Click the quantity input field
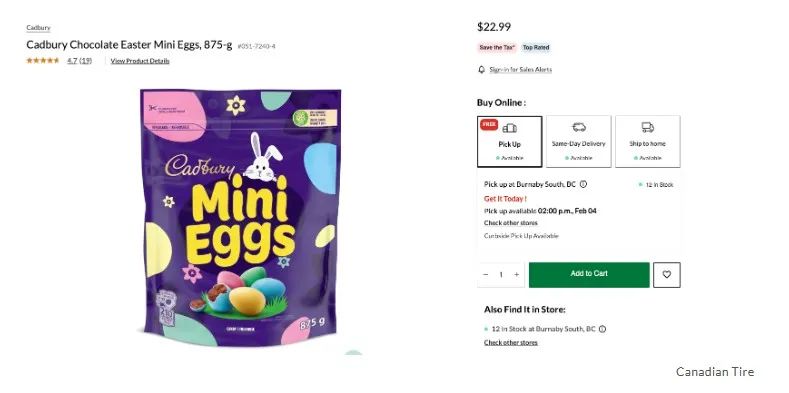Image resolution: width=789 pixels, height=393 pixels. [x=501, y=274]
